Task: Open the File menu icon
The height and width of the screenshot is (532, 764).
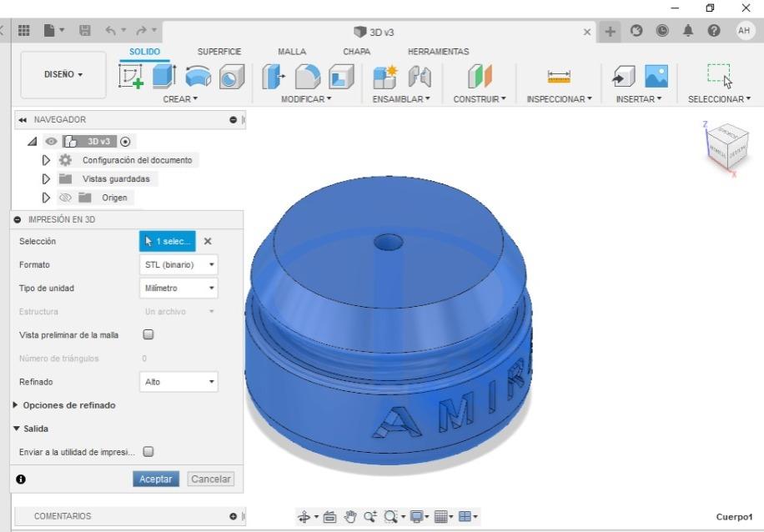Action: (x=50, y=31)
